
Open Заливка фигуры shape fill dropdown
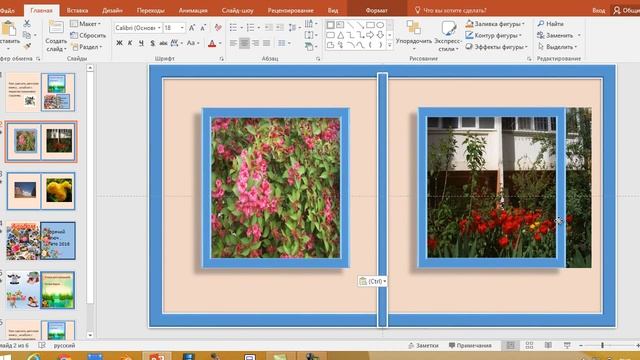coord(495,24)
